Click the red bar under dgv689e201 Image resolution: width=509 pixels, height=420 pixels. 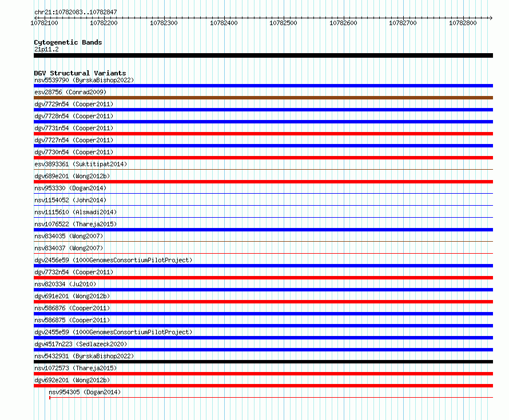coord(263,182)
